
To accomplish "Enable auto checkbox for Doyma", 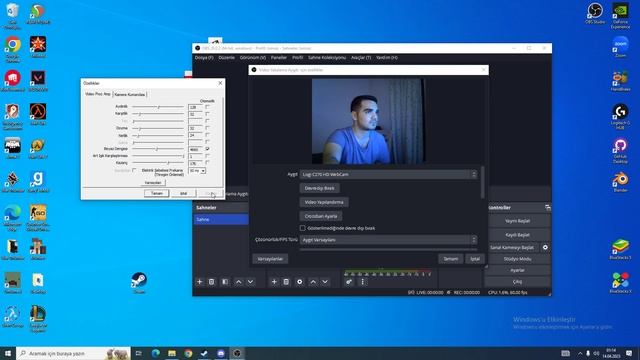I will click(207, 128).
